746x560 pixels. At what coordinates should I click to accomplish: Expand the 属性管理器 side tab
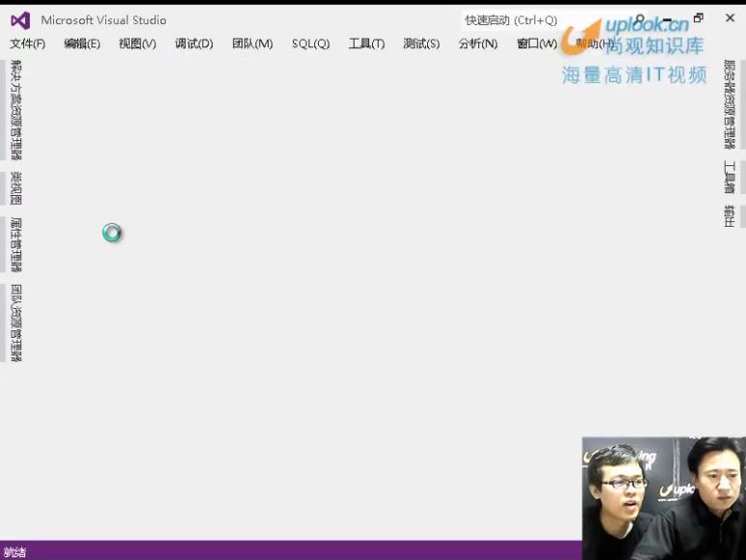coord(15,243)
